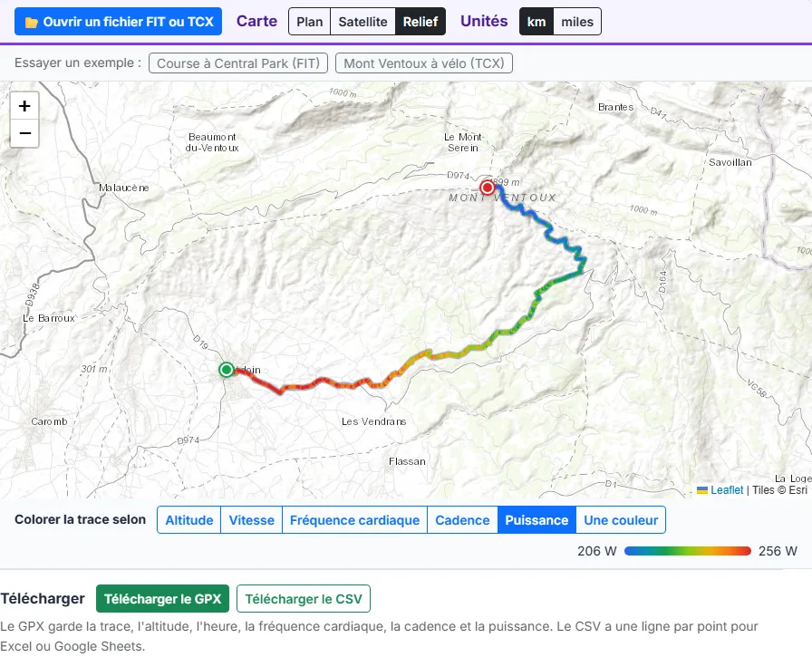Color the track by Puissance

(537, 520)
